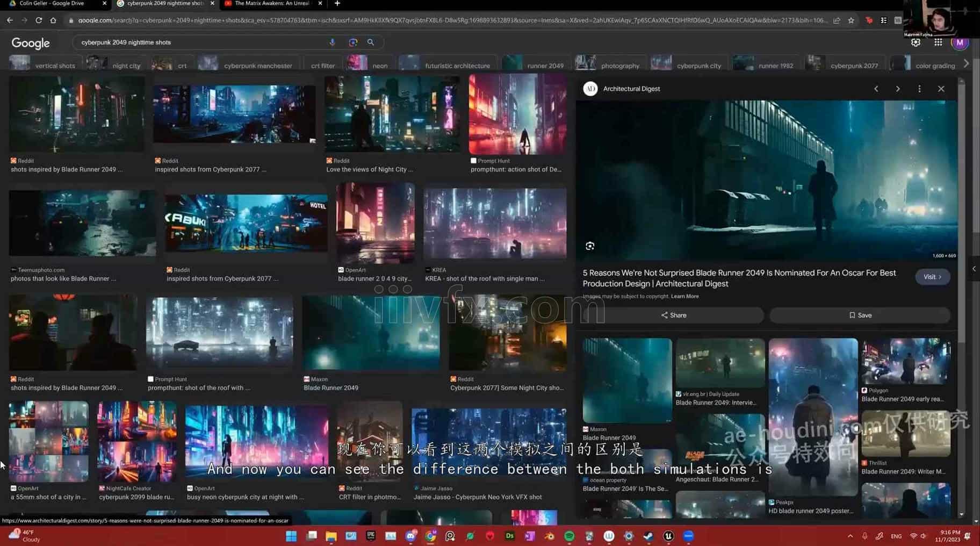Viewport: 980px width, 546px height.
Task: Save the previewed image to collection
Action: click(x=860, y=315)
